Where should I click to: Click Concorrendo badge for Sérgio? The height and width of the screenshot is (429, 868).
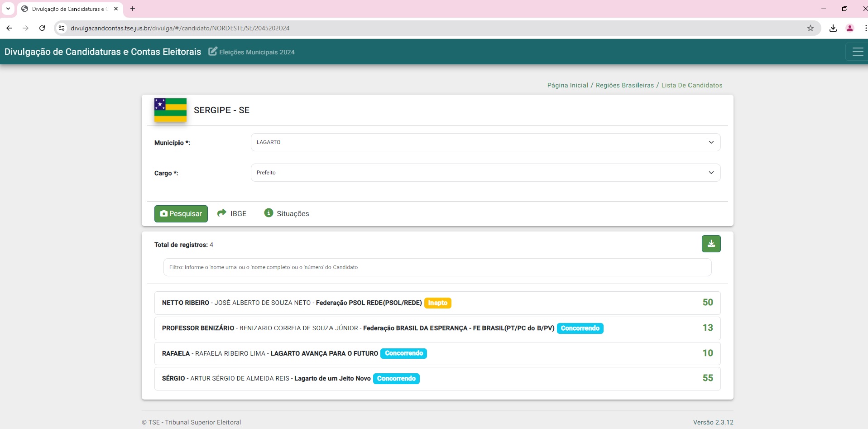click(x=396, y=379)
